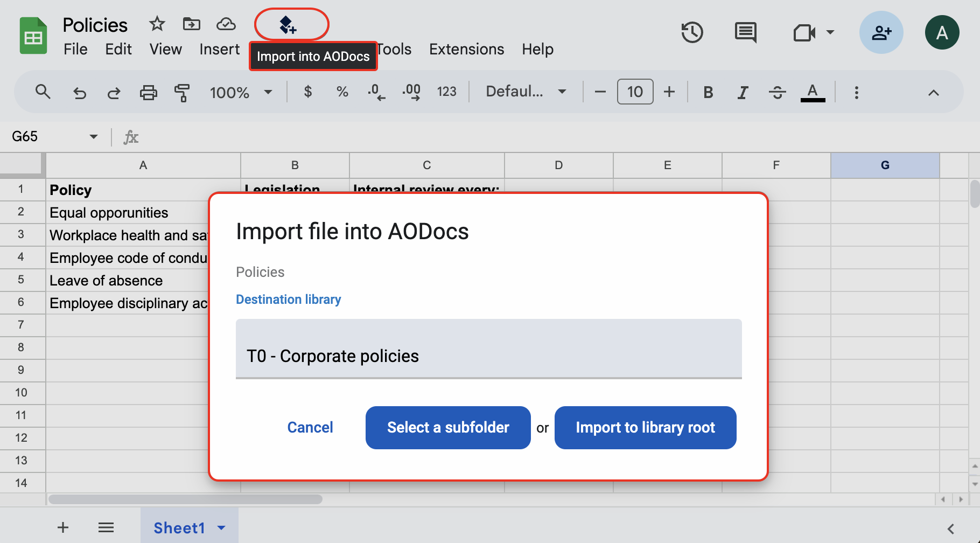
Task: Open the Help menu
Action: [x=537, y=49]
